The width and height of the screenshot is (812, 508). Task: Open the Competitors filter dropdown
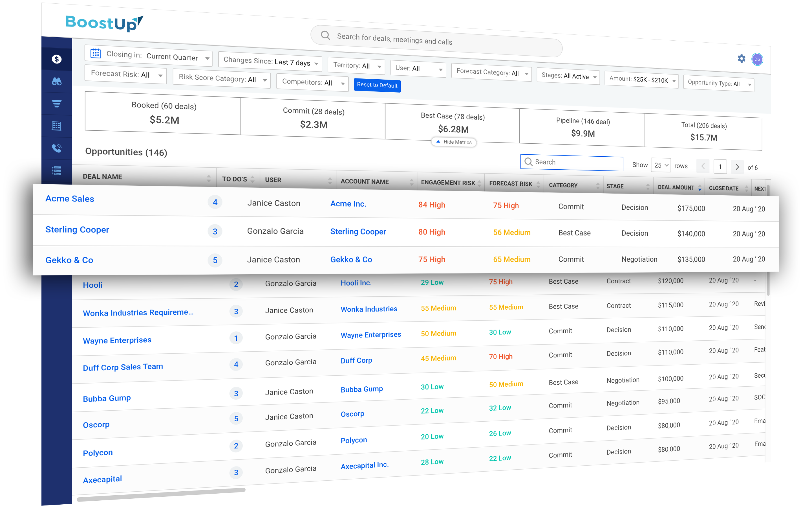[312, 83]
